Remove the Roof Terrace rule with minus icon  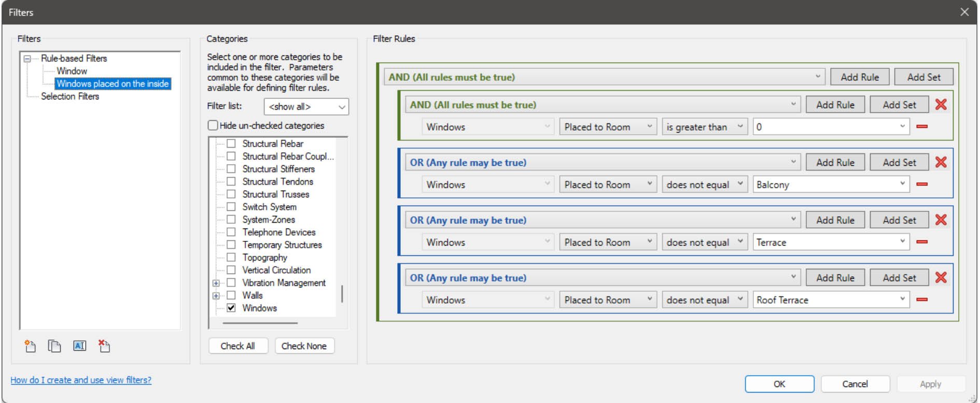click(x=922, y=300)
